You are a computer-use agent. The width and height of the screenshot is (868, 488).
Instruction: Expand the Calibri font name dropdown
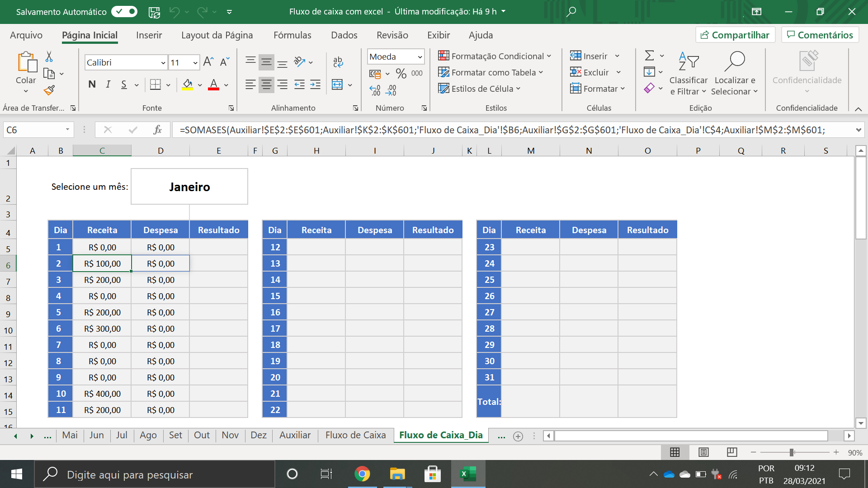(163, 63)
